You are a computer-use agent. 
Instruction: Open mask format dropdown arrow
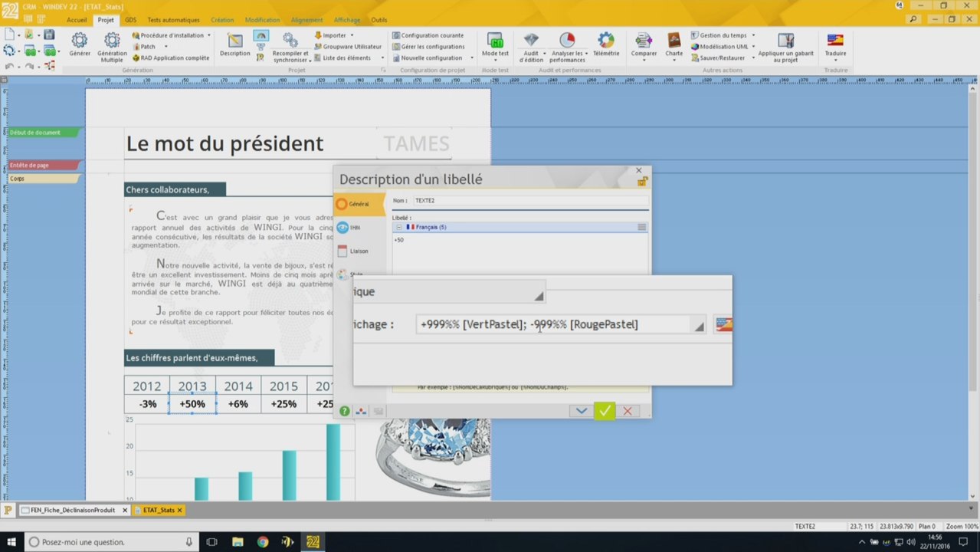tap(699, 325)
